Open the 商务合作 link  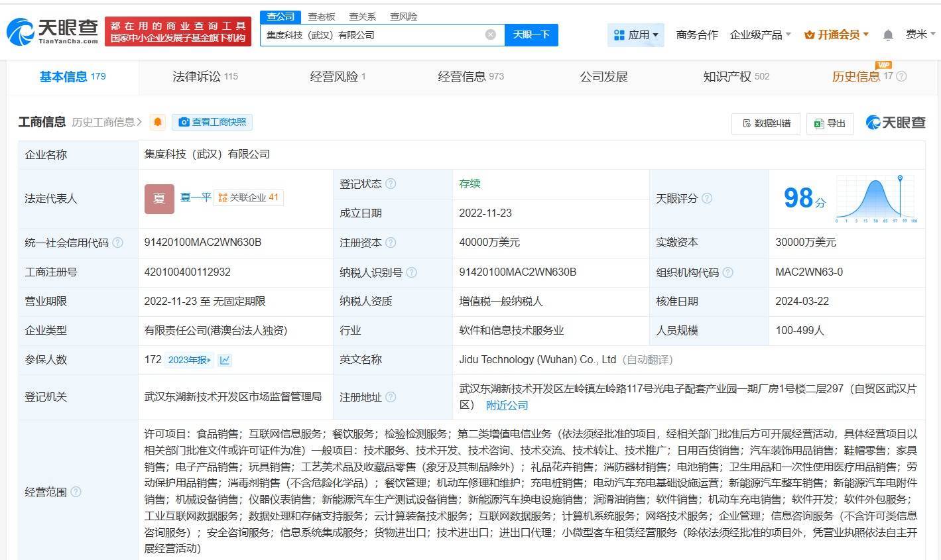pyautogui.click(x=697, y=34)
